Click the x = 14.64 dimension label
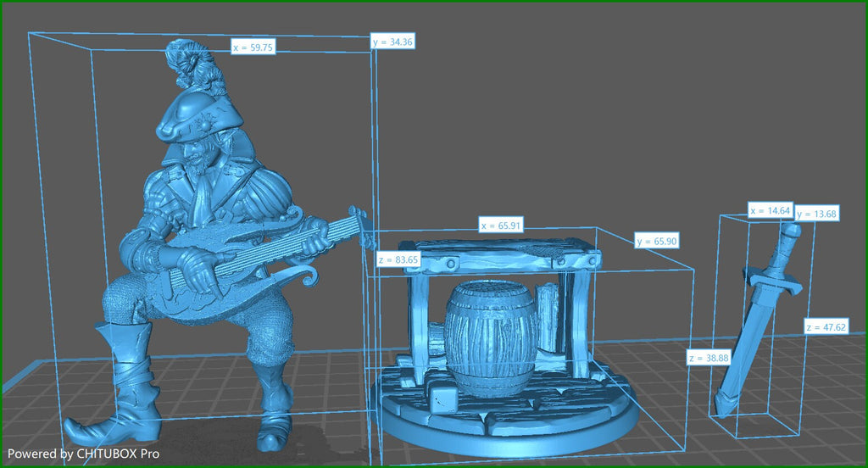The height and width of the screenshot is (468, 868). pos(770,210)
